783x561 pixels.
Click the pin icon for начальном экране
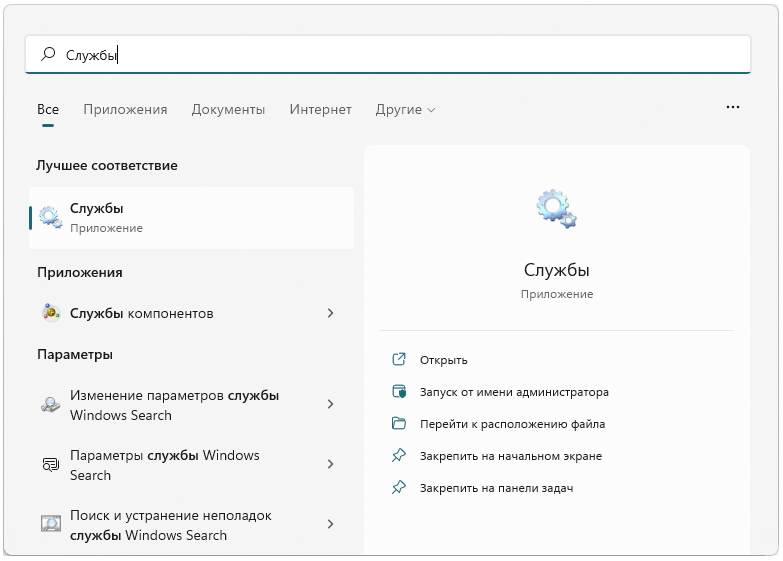(399, 456)
